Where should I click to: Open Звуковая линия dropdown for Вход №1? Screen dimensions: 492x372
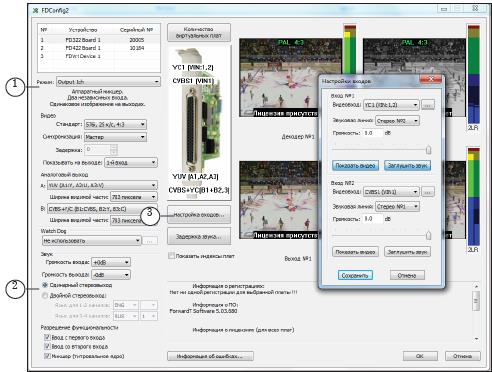(x=397, y=121)
